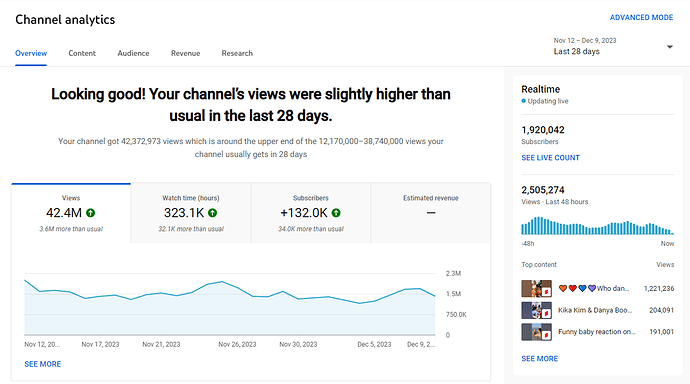Click the Shorts badge on the Kika Kim thumbnail
This screenshot has width=690, height=384.
[x=546, y=313]
